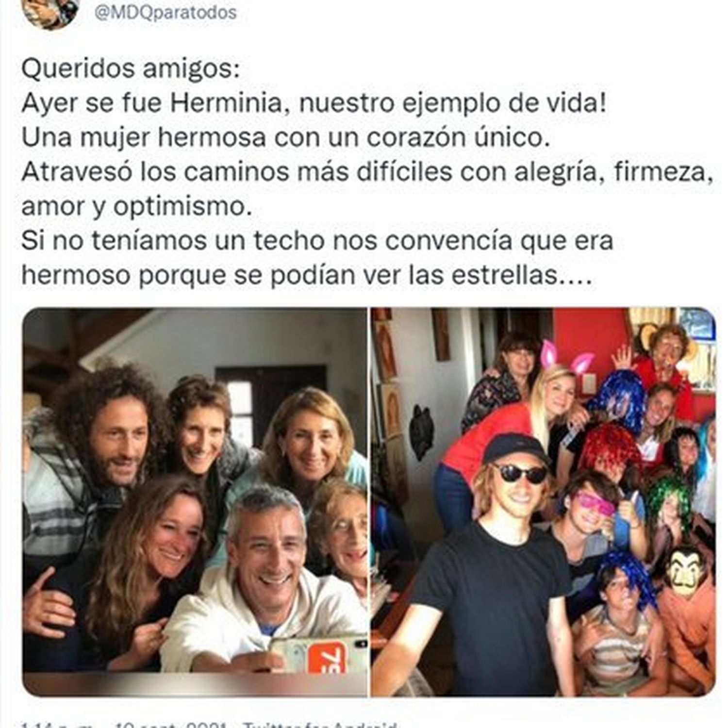Viewport: 728px width, 728px height.
Task: Click the 'Si no teníamos un techo' line
Action: (x=317, y=241)
